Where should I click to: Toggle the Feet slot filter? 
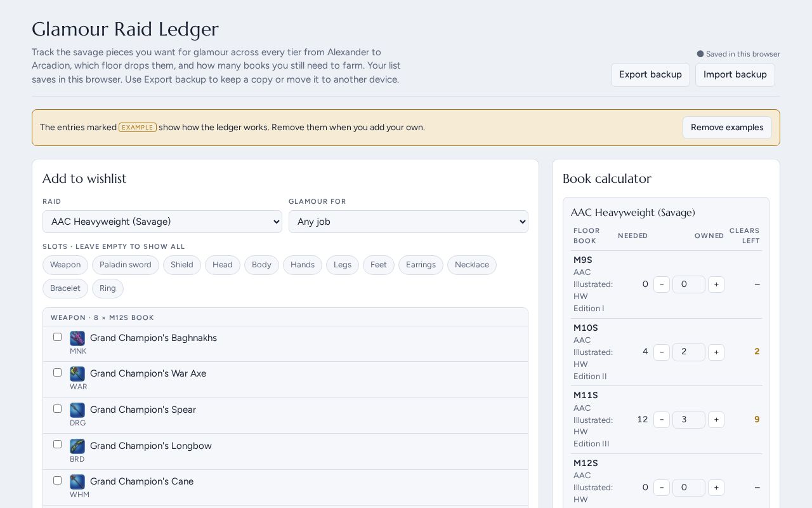(379, 265)
